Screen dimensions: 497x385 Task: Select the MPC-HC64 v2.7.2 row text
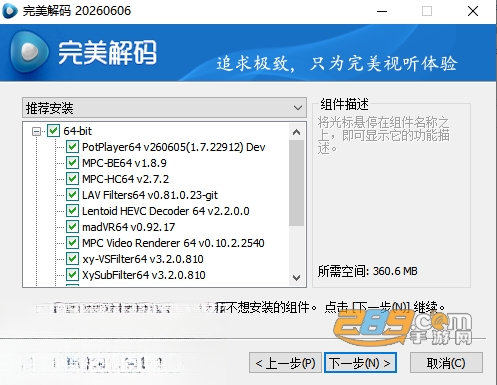[126, 179]
